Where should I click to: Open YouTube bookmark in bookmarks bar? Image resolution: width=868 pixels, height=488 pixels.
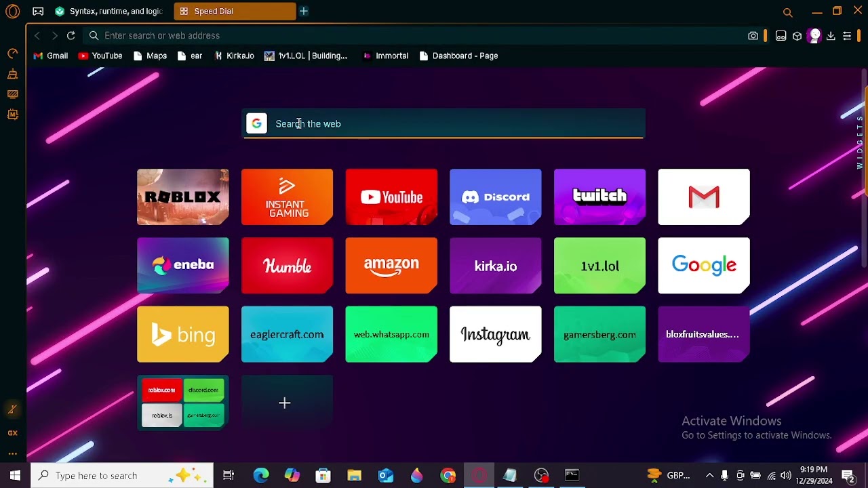[100, 56]
